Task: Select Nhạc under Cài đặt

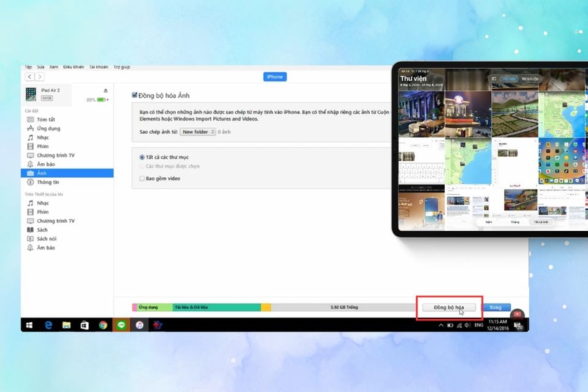Action: pyautogui.click(x=43, y=138)
